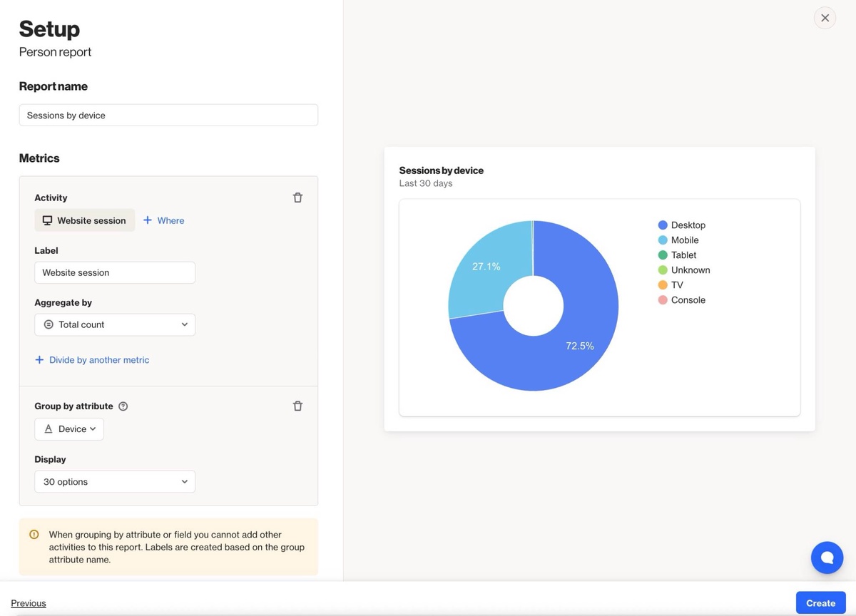Close the Setup dialog with X button
Viewport: 856px width, 616px height.
pyautogui.click(x=825, y=18)
